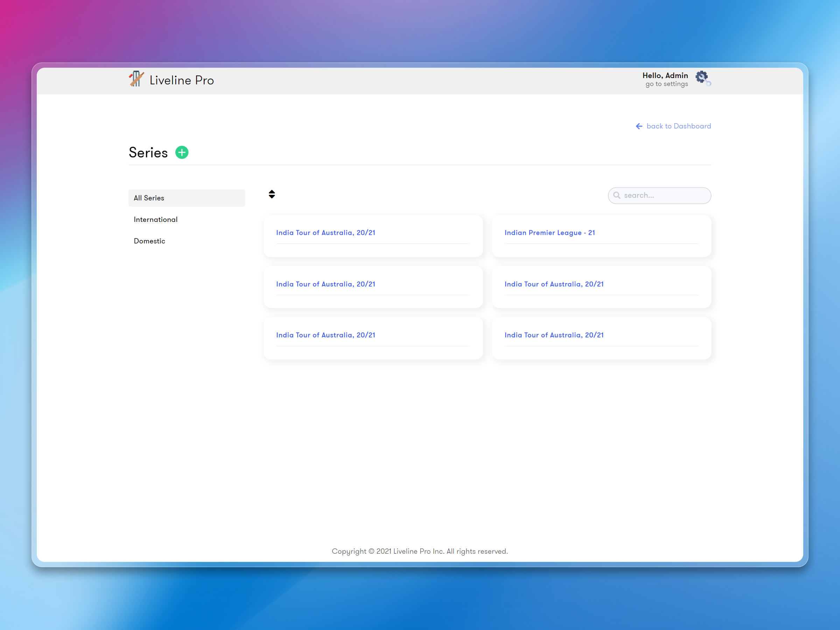Open the middle-left 'India Tour of Australia, 20/21' card
This screenshot has width=840, height=630.
[x=325, y=283]
